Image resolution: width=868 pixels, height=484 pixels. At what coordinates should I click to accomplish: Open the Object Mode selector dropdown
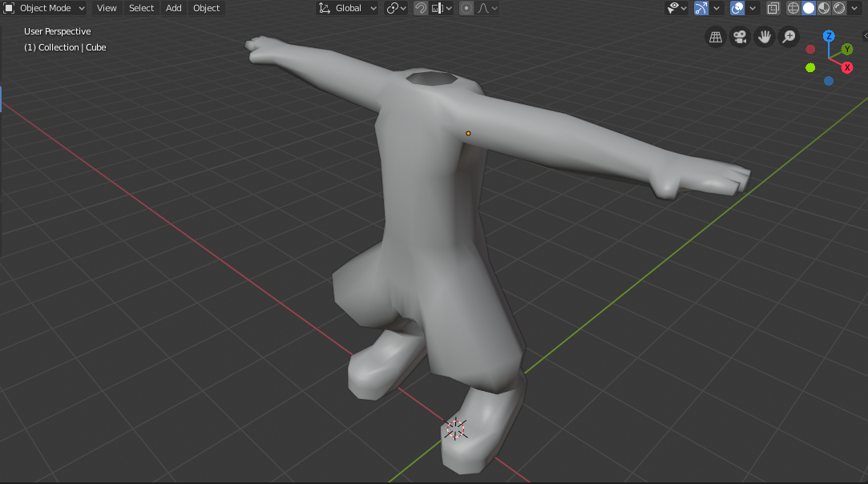(45, 8)
